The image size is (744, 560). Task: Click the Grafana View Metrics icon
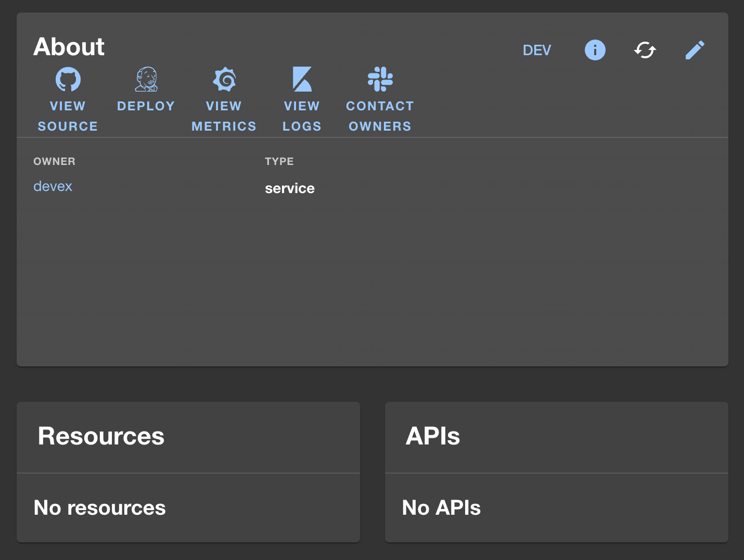(224, 79)
